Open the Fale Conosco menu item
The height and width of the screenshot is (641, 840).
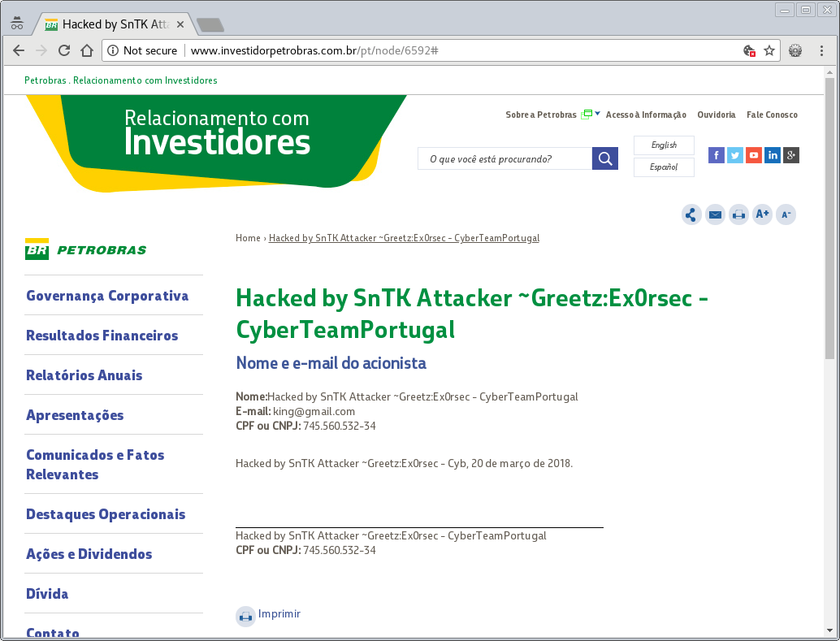[x=772, y=115]
